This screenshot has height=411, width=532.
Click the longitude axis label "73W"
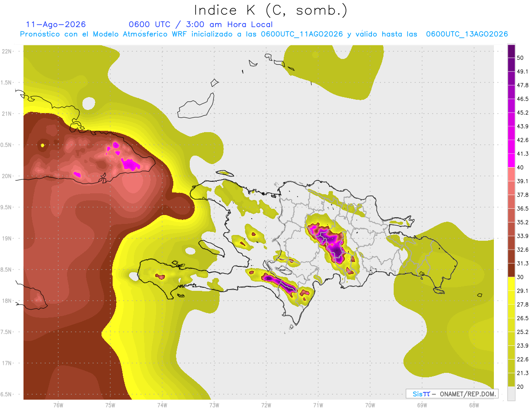(214, 405)
